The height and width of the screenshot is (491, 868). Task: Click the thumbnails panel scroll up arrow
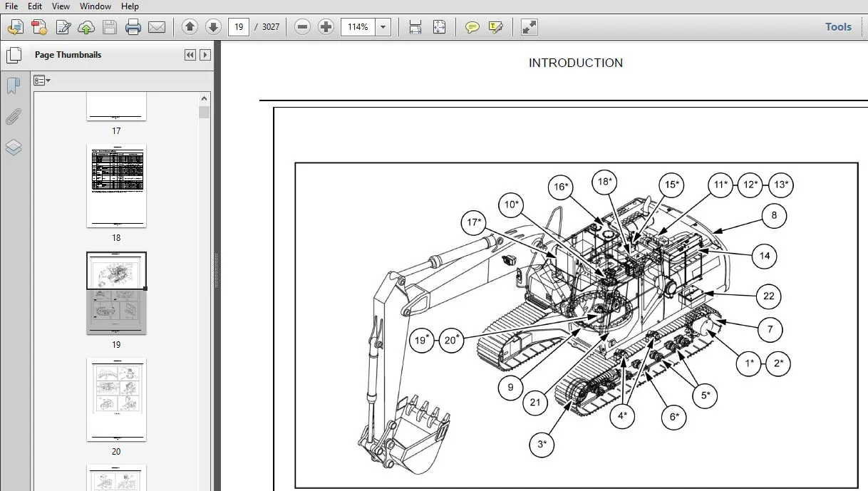point(205,99)
